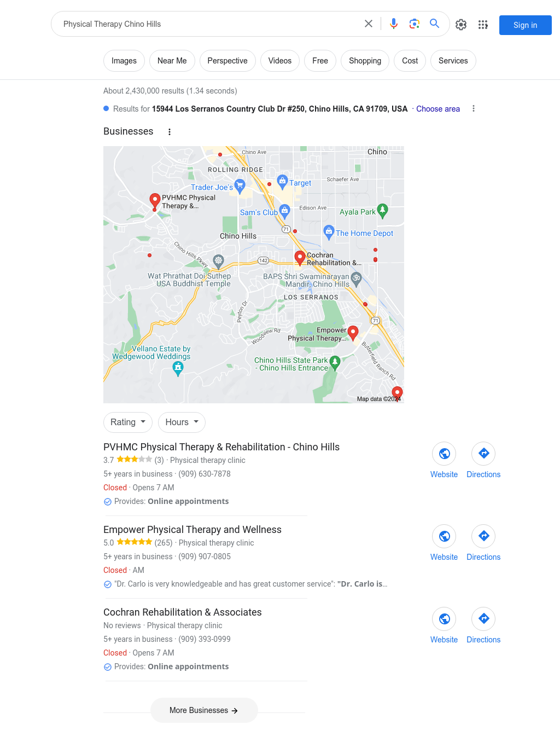Get Directions to Empower Physical Therapy
560x736 pixels.
[483, 536]
